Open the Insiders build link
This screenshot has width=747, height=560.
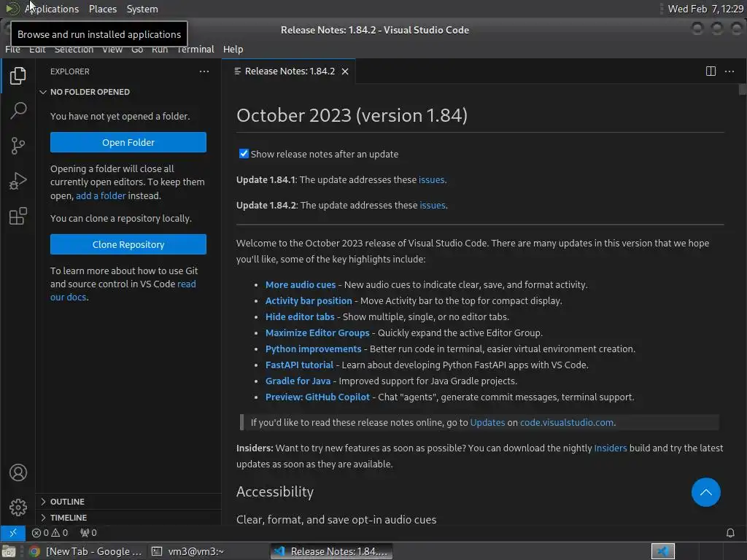[x=611, y=448]
